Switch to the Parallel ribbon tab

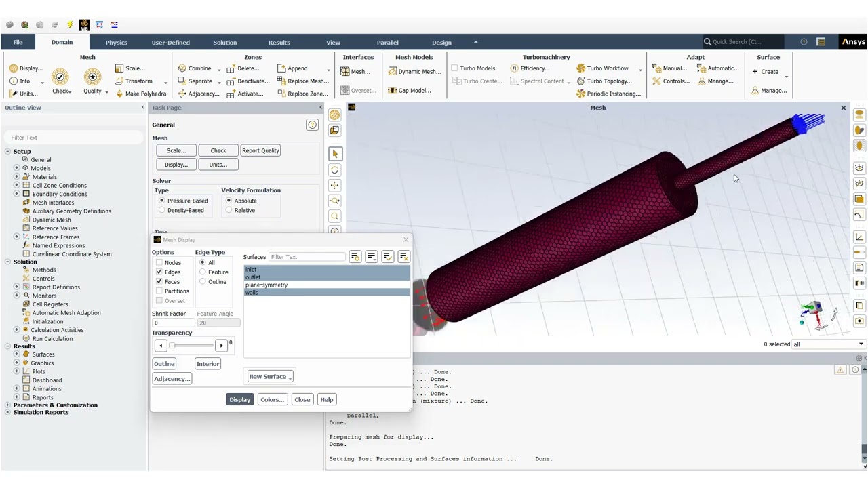[x=387, y=43]
